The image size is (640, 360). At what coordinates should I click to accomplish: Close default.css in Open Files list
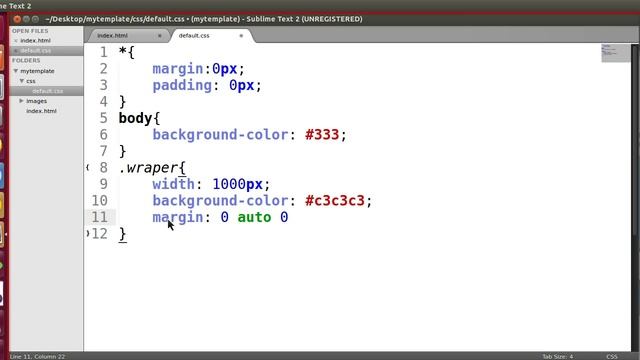pos(16,51)
